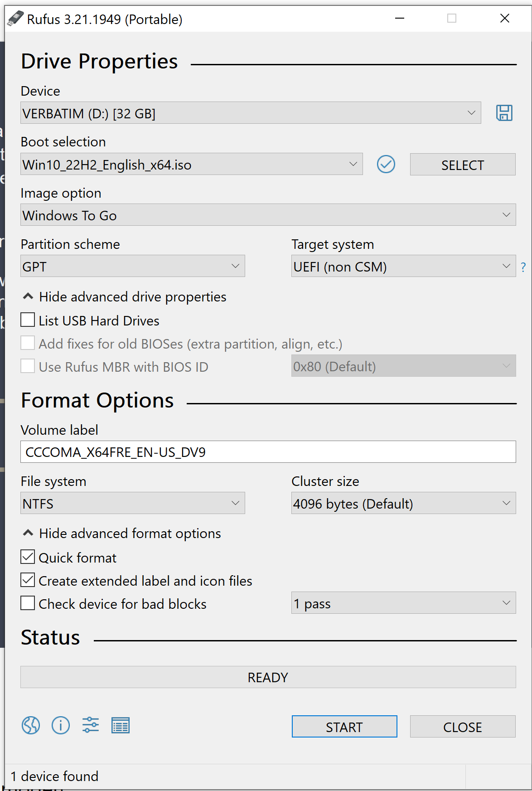This screenshot has width=532, height=791.
Task: Show the About info icon
Action: [61, 725]
